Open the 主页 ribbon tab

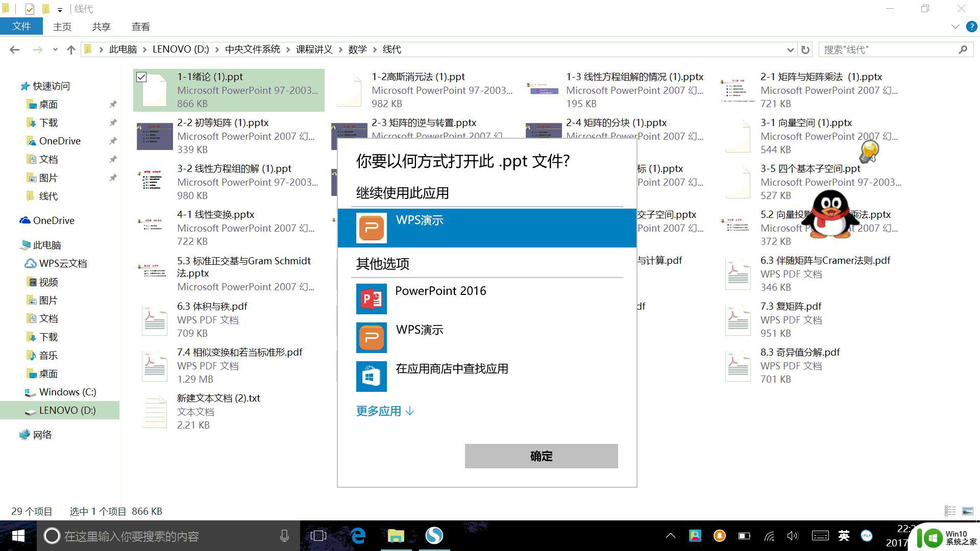pyautogui.click(x=62, y=27)
